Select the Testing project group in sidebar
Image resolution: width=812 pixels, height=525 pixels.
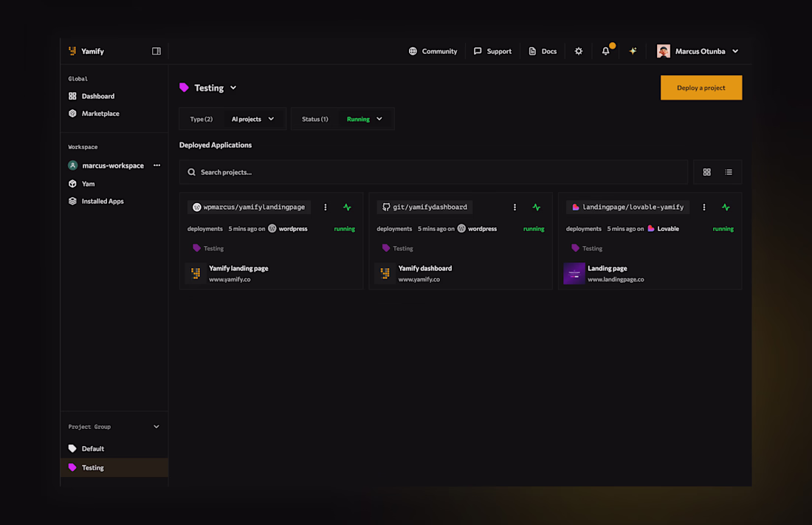(x=114, y=467)
